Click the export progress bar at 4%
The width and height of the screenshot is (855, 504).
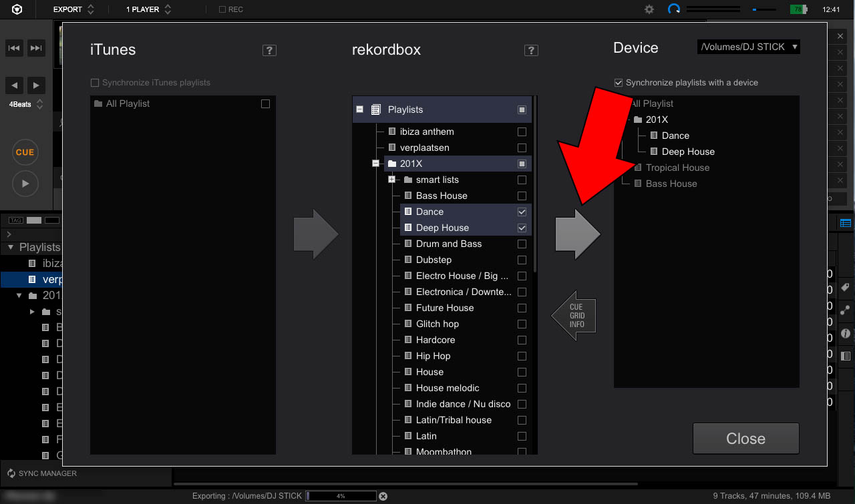[341, 496]
